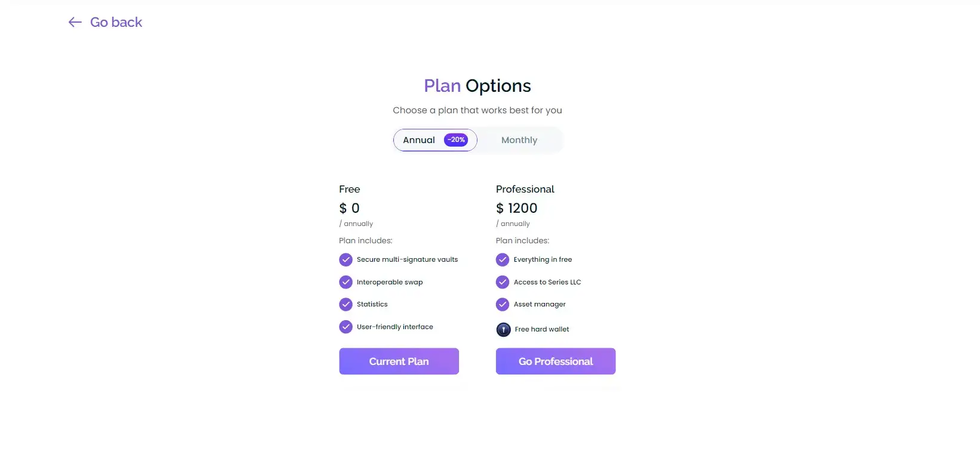Click the Free plan title
Viewport: 980px width, 449px height.
349,189
